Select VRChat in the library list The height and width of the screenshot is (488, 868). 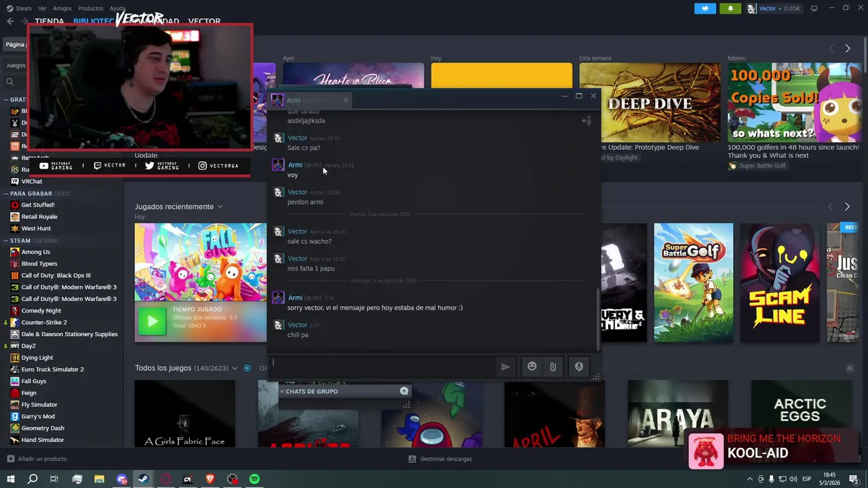(31, 181)
